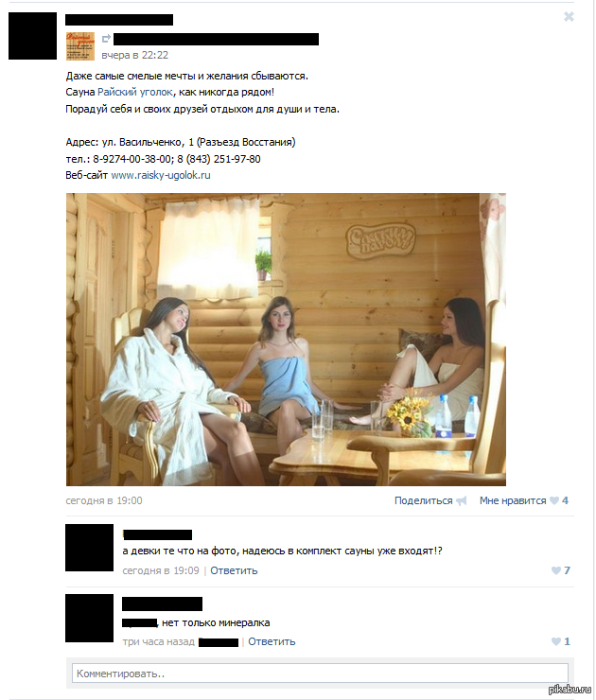The width and height of the screenshot is (596, 700).
Task: Focus the Комментировать comment input field
Action: (320, 674)
